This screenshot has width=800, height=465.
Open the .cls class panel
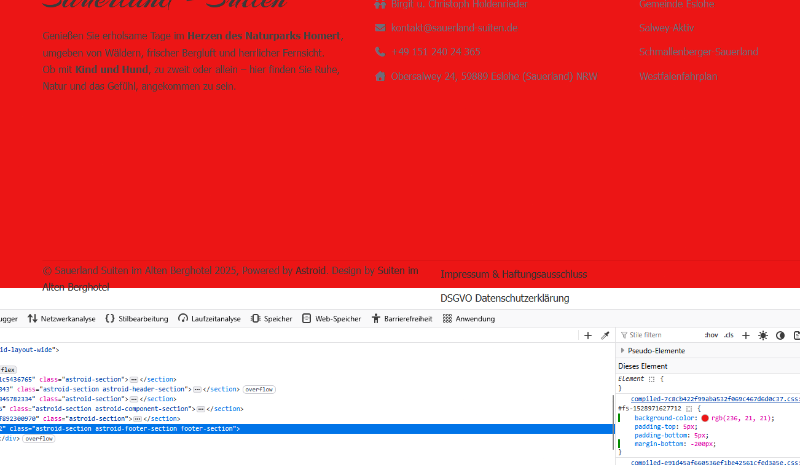pyautogui.click(x=728, y=335)
